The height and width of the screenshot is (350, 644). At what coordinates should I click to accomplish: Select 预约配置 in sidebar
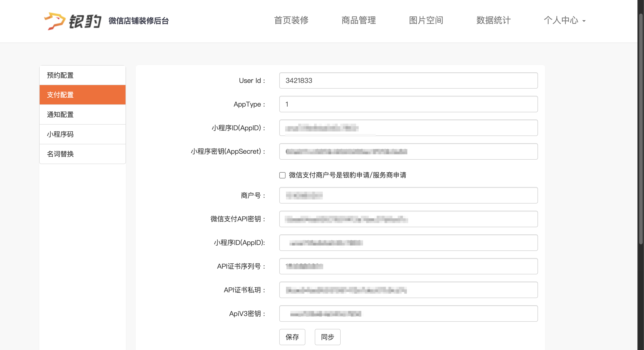(83, 75)
